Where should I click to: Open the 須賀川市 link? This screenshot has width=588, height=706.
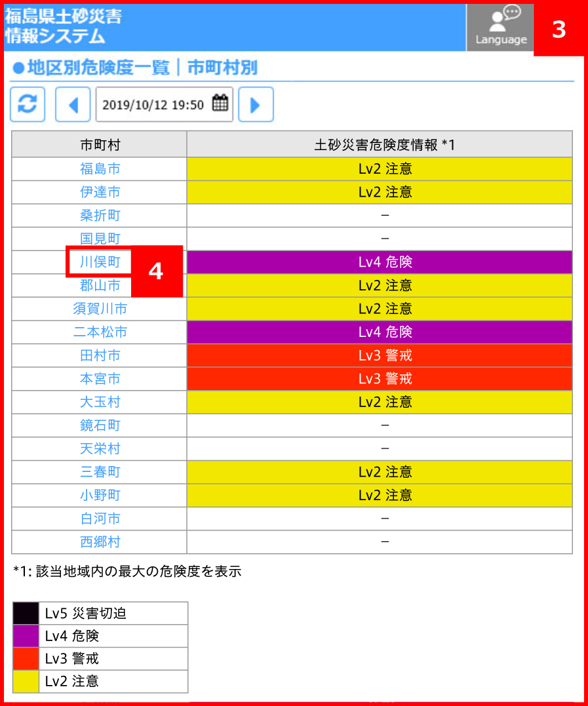point(100,309)
